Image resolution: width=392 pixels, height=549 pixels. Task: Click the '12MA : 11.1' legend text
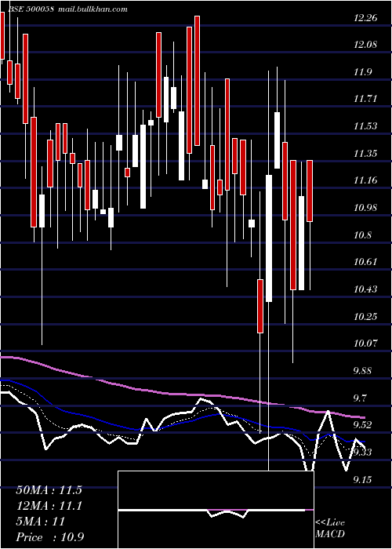pyautogui.click(x=49, y=506)
